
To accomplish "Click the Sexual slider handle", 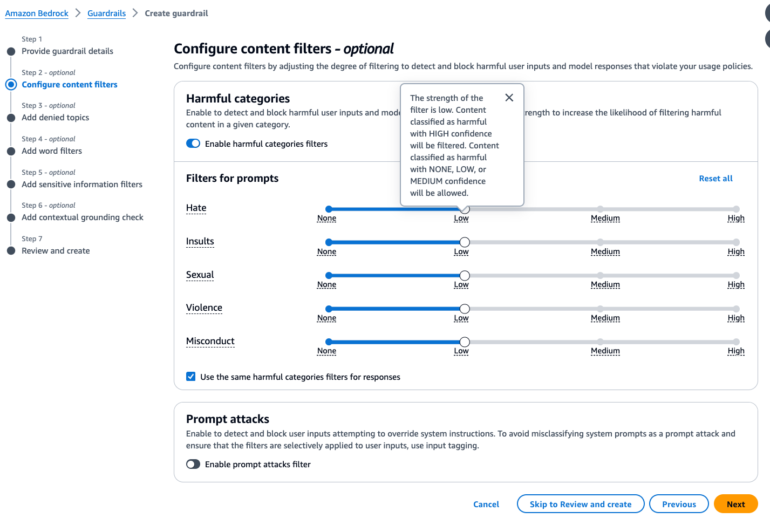I will click(465, 276).
